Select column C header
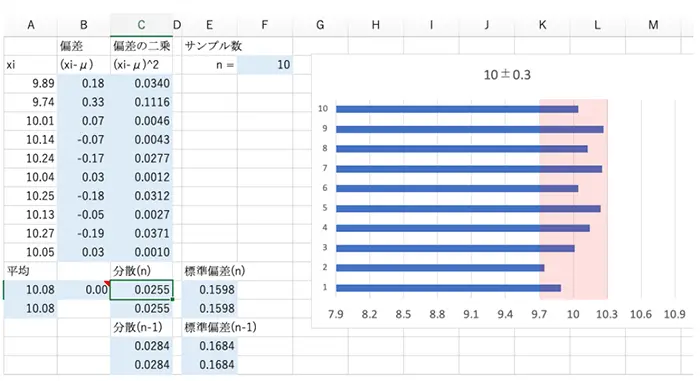 tap(141, 25)
